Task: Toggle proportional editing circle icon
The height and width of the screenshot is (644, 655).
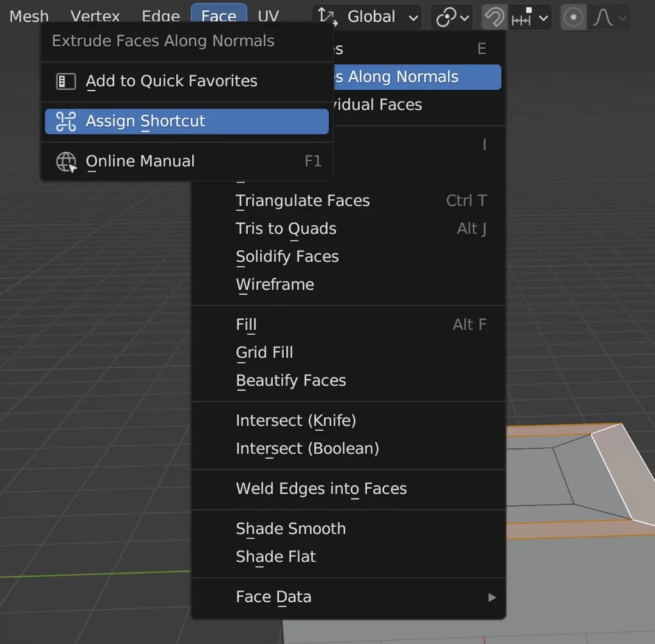Action: coord(573,17)
